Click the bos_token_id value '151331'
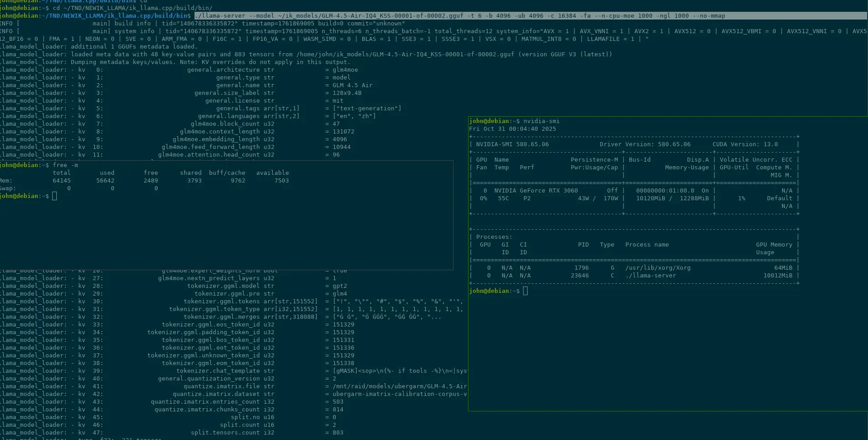 point(344,340)
